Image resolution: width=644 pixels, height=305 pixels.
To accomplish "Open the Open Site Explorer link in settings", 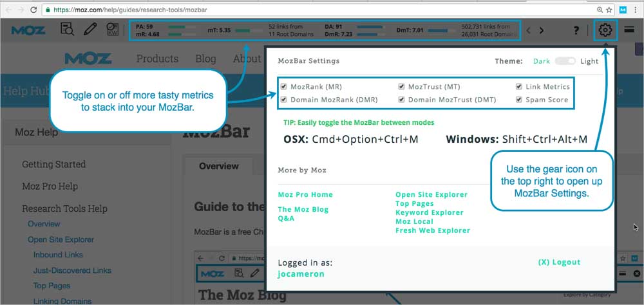I will point(431,194).
